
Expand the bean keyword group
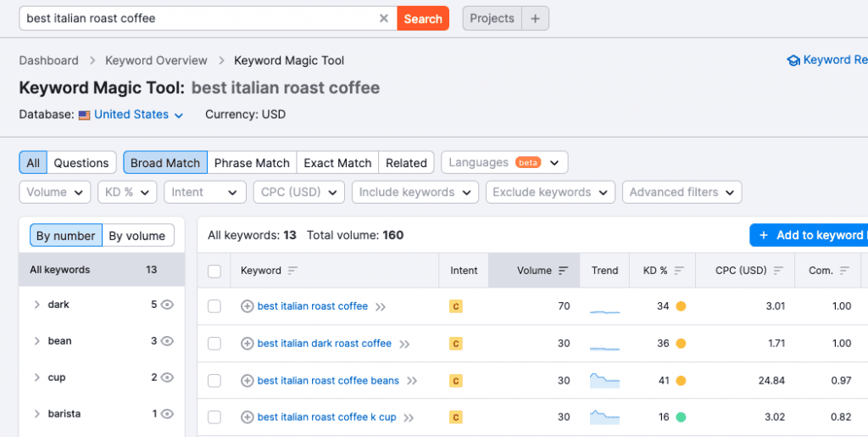[37, 341]
